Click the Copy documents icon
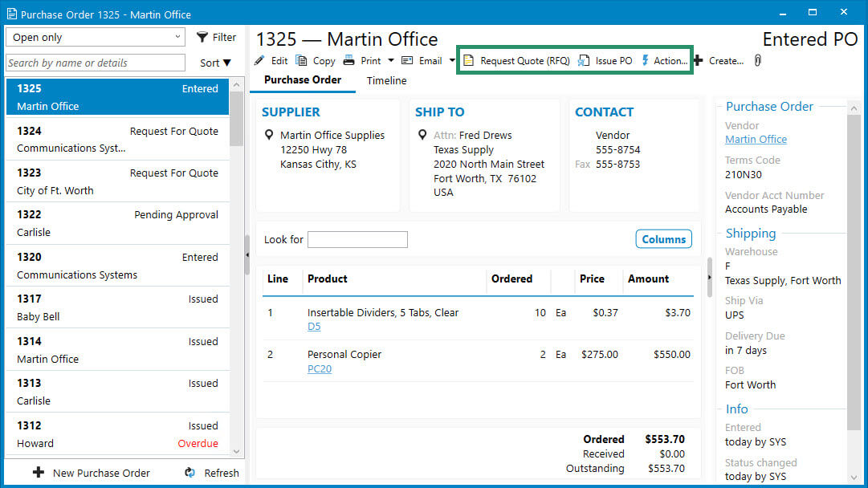Screen dimensions: 868x488 (301, 61)
